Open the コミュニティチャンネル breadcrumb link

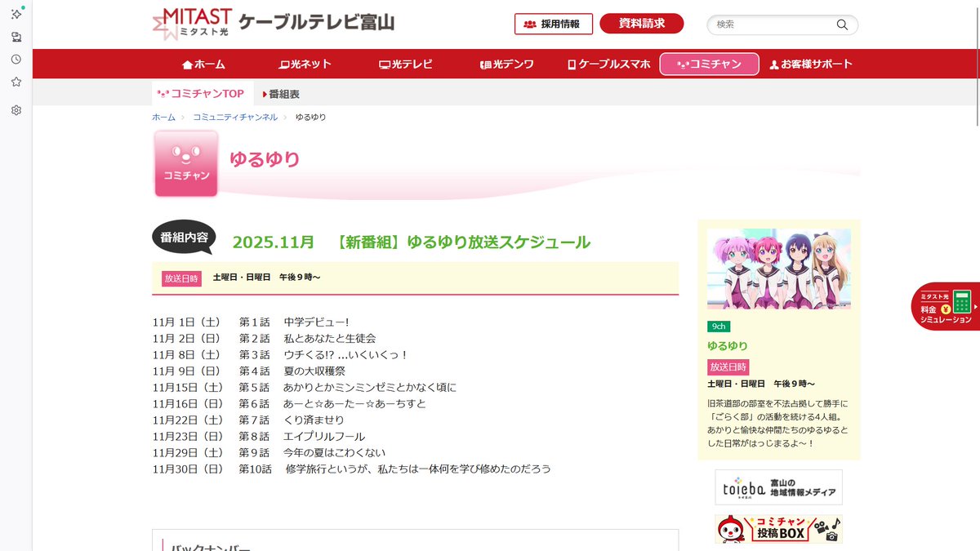click(234, 117)
